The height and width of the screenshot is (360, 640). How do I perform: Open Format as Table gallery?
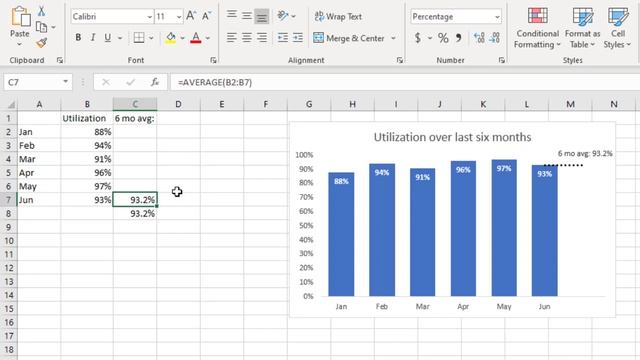(x=582, y=28)
